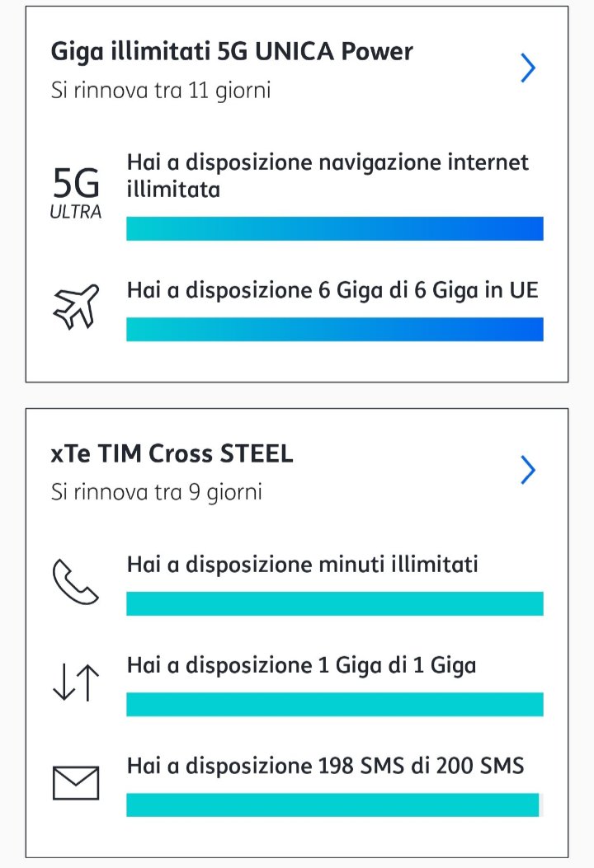Click the phone handset minutes icon
Viewport: 594px width, 868px height.
pos(75,582)
